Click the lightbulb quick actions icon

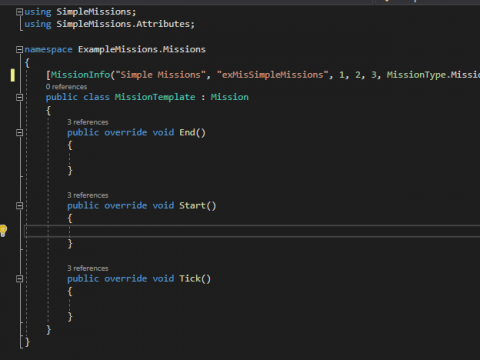pos(3,230)
